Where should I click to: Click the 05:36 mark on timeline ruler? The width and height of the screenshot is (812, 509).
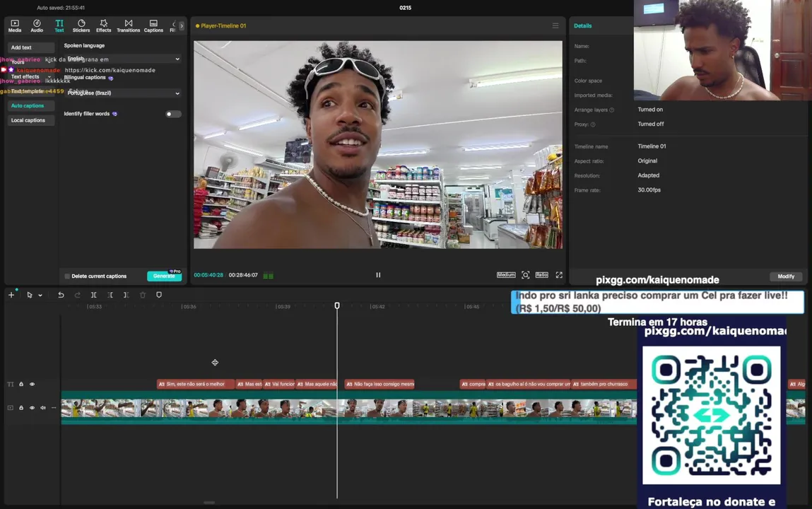point(189,307)
